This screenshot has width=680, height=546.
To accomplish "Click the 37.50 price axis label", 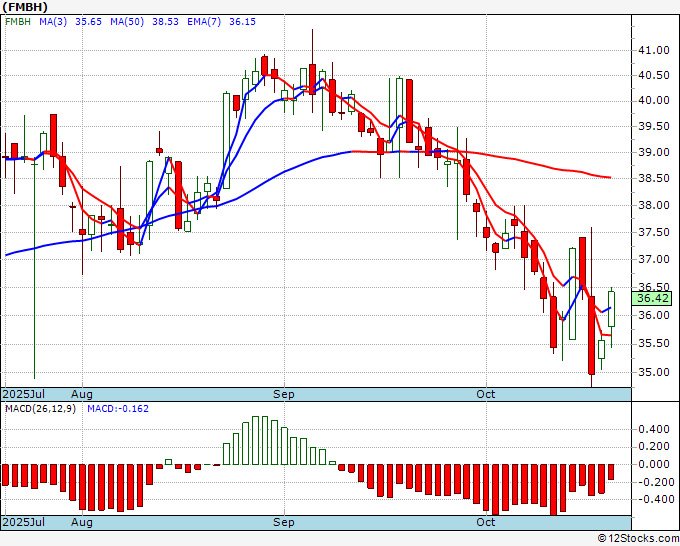I will click(654, 232).
